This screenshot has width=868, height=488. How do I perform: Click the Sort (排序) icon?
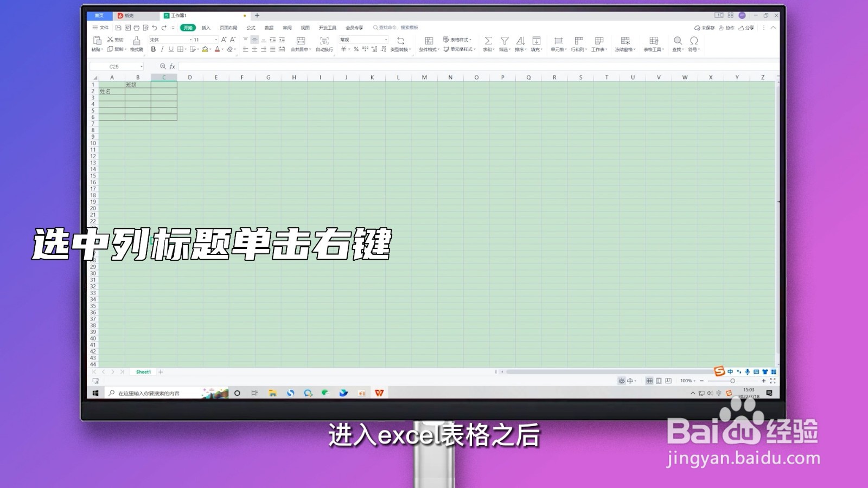pos(520,41)
